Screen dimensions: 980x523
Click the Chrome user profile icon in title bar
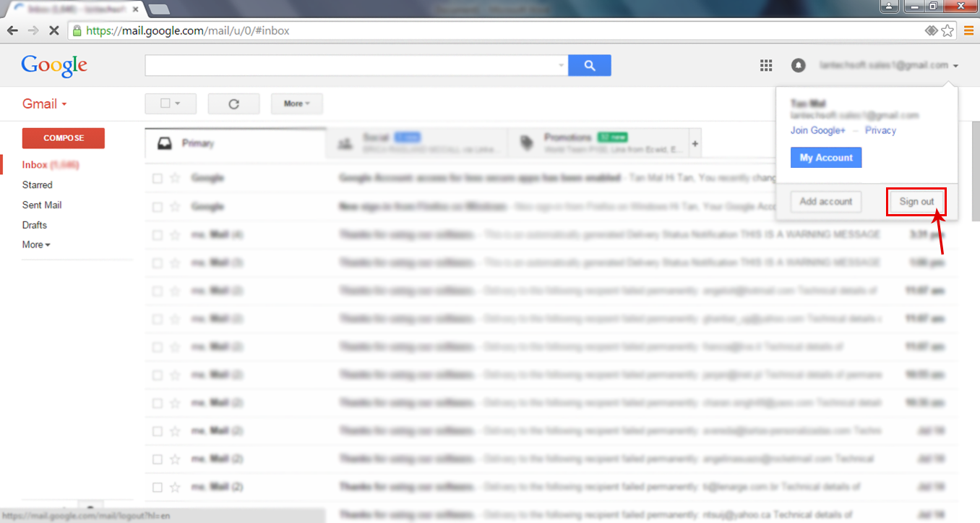point(888,7)
